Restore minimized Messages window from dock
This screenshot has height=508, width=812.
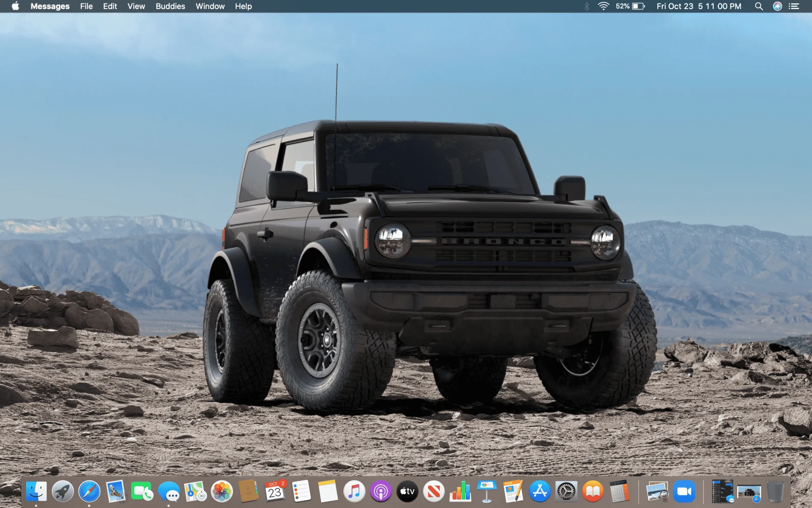723,491
